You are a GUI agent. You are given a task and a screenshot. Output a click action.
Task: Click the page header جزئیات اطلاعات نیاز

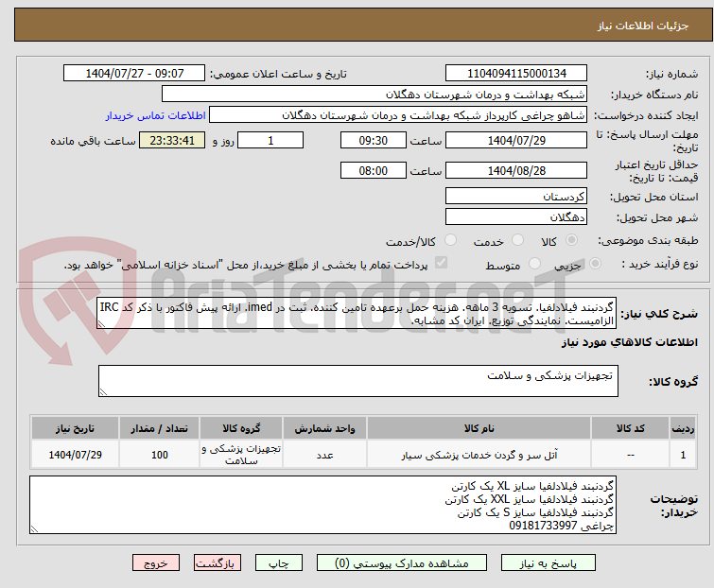click(642, 26)
